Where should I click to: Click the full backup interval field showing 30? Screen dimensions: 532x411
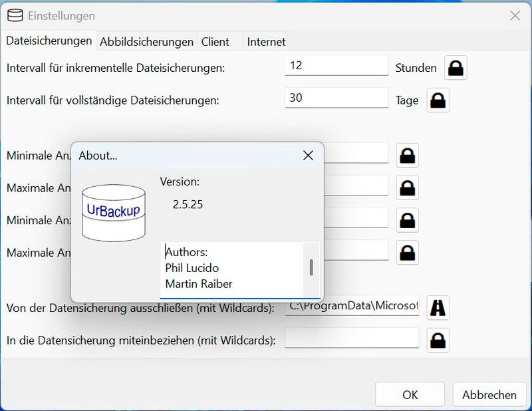(x=336, y=98)
